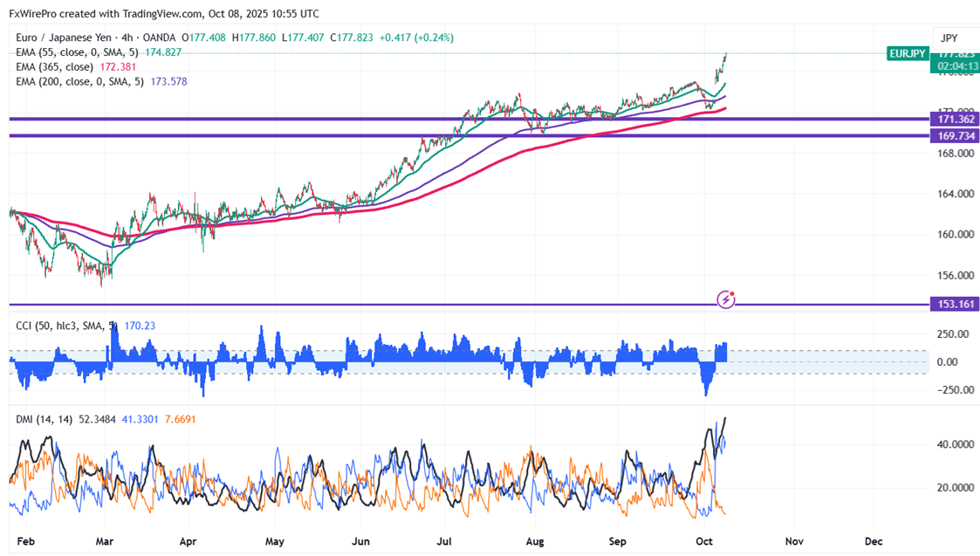Click the CCI value 170.23
The height and width of the screenshot is (556, 980).
pos(140,326)
